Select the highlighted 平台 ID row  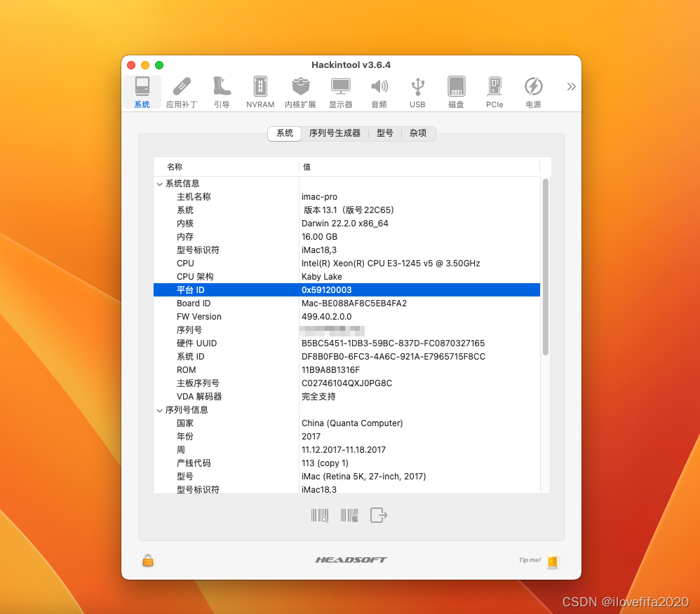[346, 290]
